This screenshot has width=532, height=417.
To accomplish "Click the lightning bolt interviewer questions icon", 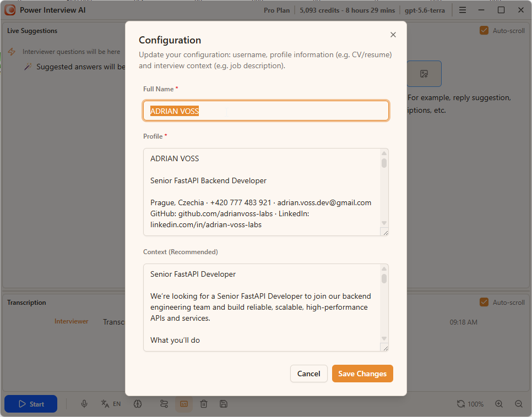I will pyautogui.click(x=12, y=52).
